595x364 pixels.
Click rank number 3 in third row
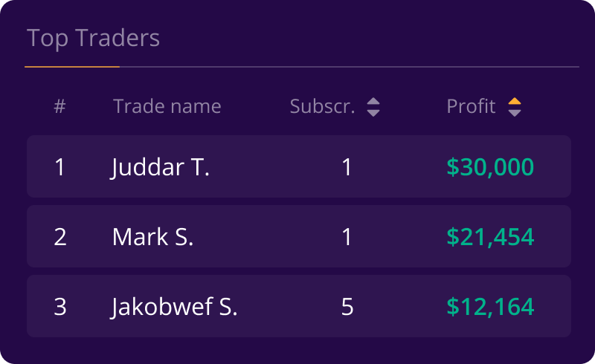point(60,307)
